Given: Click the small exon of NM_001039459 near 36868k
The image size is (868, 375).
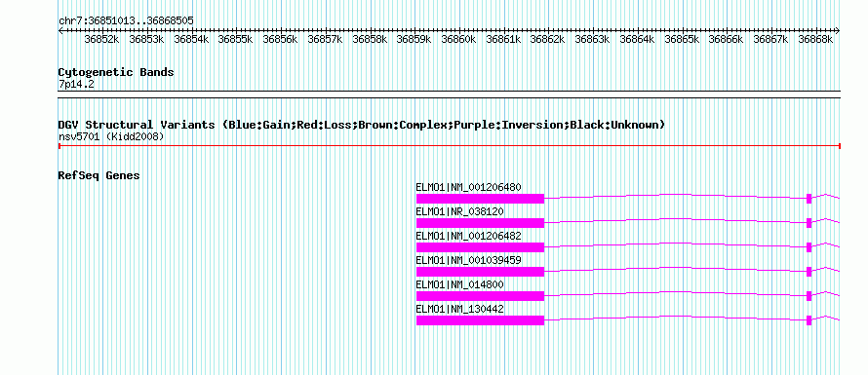Looking at the screenshot, I should (809, 272).
